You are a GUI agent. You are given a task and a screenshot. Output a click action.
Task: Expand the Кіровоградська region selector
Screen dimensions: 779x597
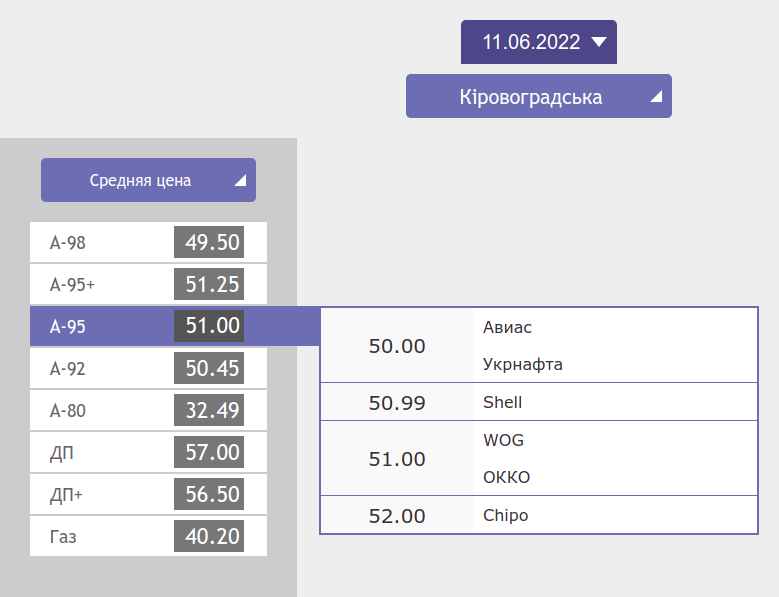(538, 97)
